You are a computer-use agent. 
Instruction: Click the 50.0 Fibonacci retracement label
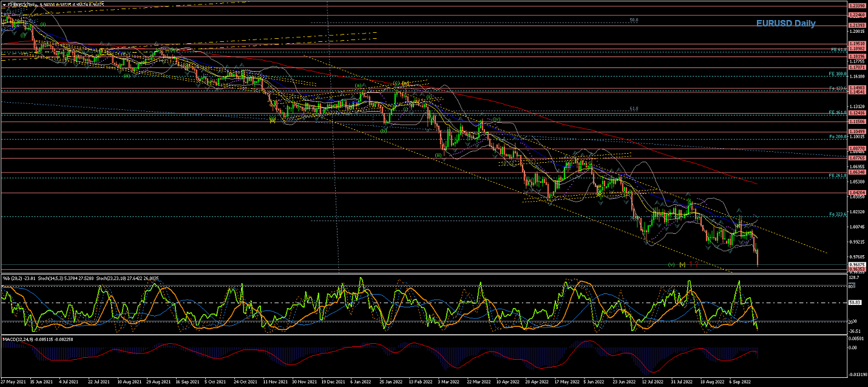click(x=634, y=20)
